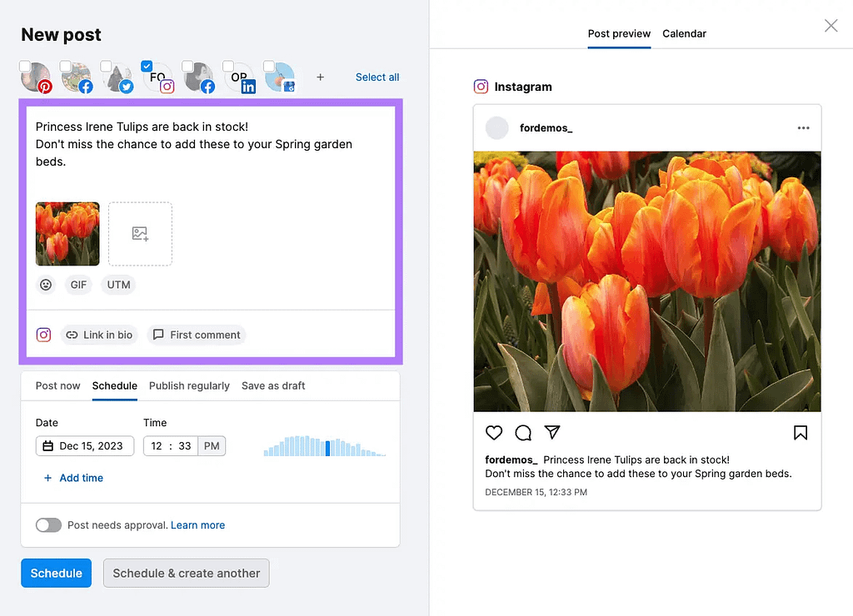The width and height of the screenshot is (853, 616).
Task: Select highlighted bar in best-time chart
Action: coord(327,448)
